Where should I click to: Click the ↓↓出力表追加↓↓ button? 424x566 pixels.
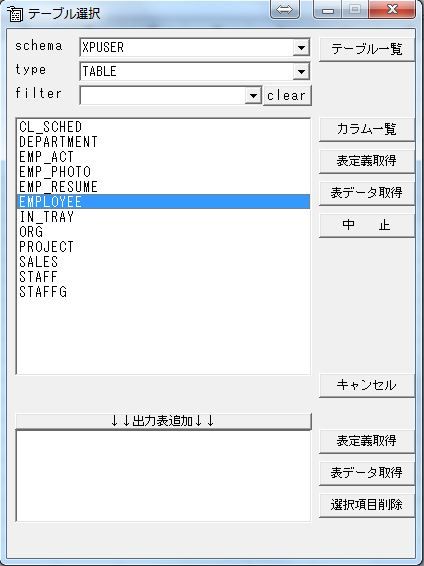163,421
